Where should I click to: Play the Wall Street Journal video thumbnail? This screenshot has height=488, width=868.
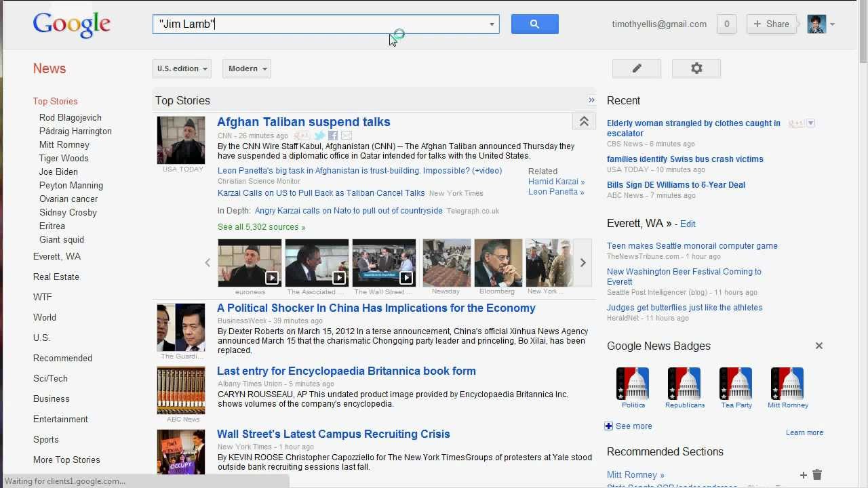pos(384,263)
